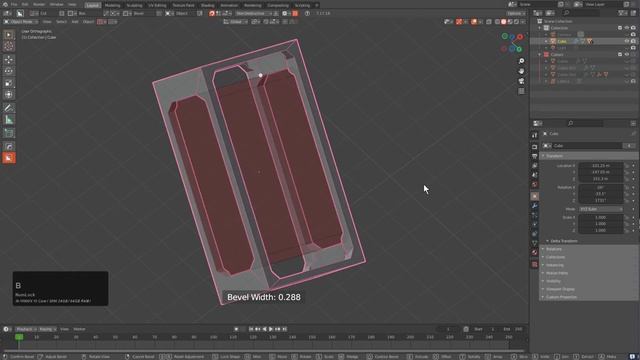The width and height of the screenshot is (640, 360).
Task: Switch viewport shading to Rendered
Action: tap(516, 22)
